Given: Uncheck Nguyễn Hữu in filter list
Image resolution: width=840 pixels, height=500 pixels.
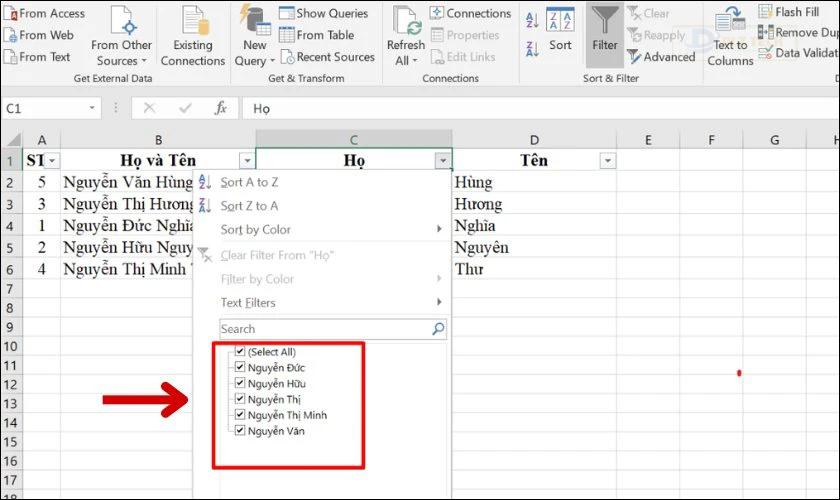Looking at the screenshot, I should [x=240, y=383].
